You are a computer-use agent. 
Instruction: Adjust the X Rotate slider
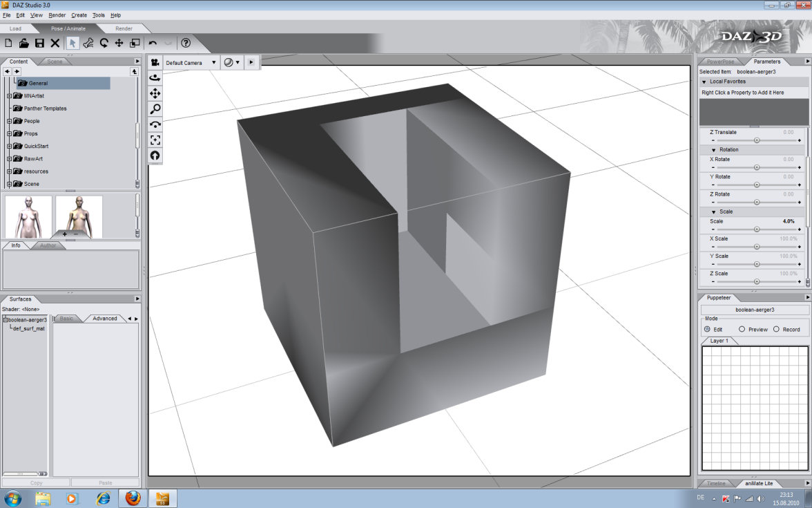756,167
